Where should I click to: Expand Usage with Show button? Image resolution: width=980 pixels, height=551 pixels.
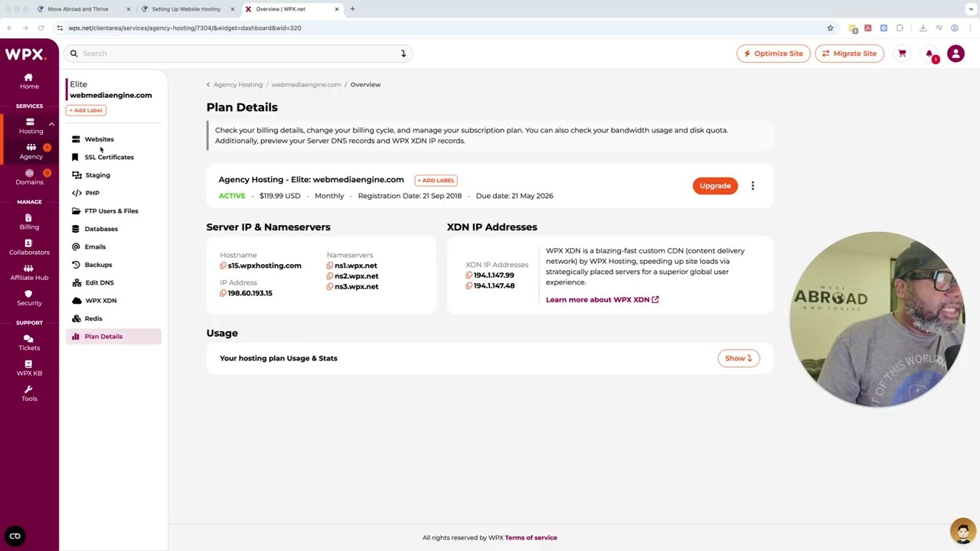pos(738,358)
